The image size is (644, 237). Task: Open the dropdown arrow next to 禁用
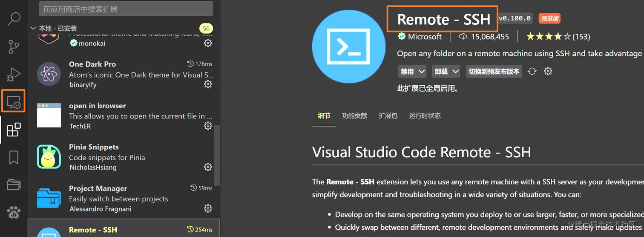(422, 71)
